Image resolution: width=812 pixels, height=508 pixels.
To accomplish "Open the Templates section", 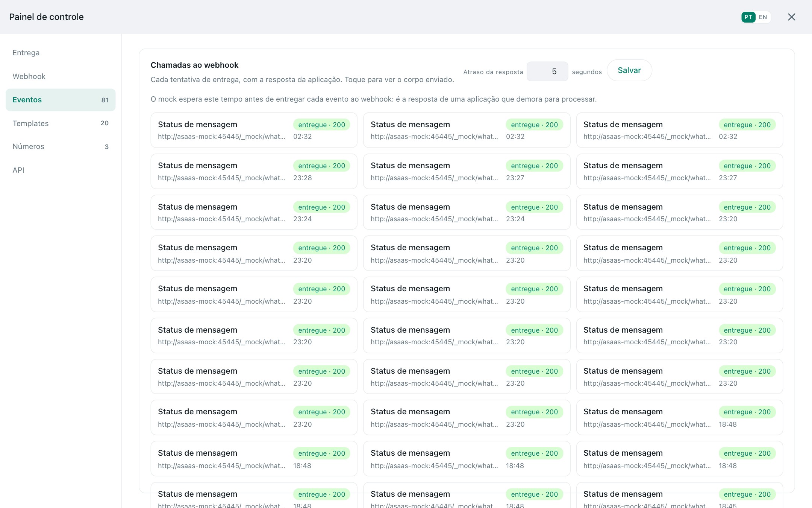I will tap(61, 123).
